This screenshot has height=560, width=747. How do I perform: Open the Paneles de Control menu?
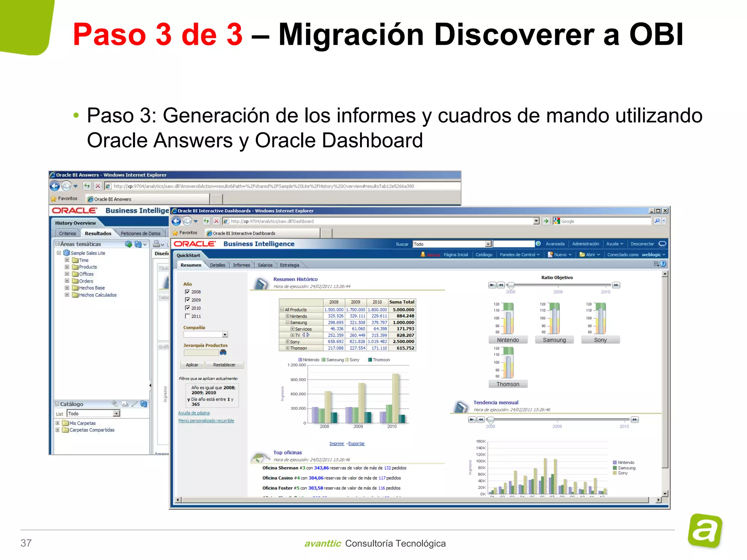click(519, 254)
